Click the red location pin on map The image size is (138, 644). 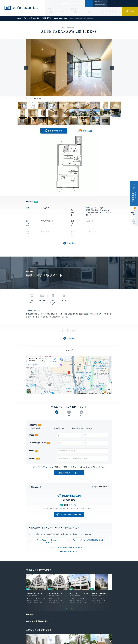click(x=69, y=373)
